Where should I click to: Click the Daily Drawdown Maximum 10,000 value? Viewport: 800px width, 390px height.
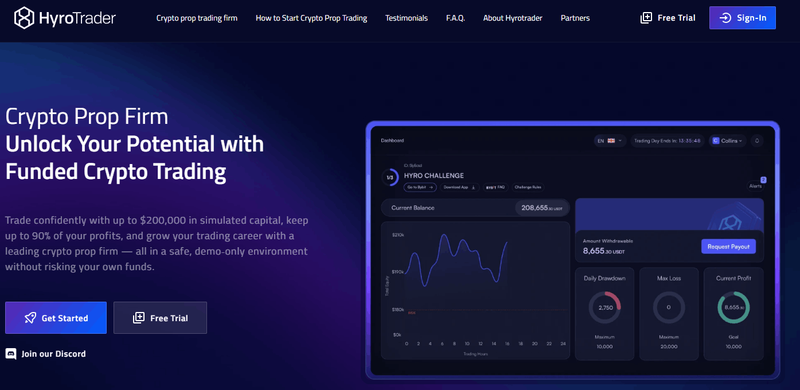(605, 347)
